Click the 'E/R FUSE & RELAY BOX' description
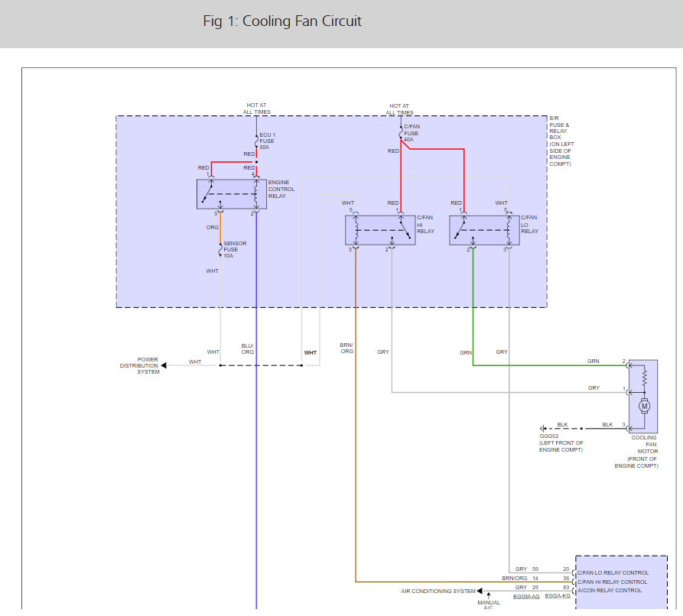The image size is (683, 616). [x=561, y=141]
